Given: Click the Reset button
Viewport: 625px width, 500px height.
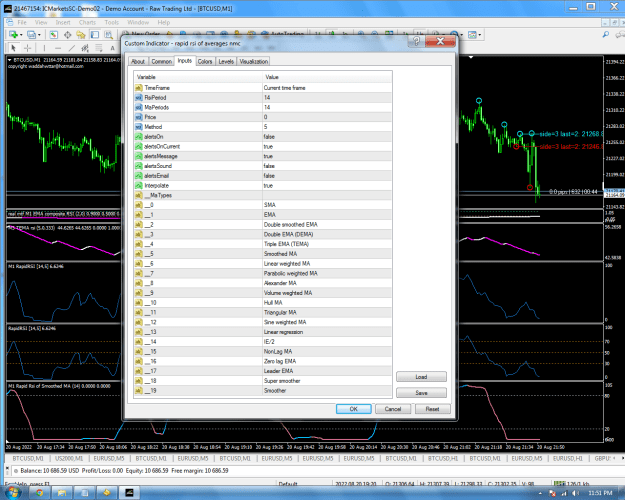Looking at the screenshot, I should 432,409.
